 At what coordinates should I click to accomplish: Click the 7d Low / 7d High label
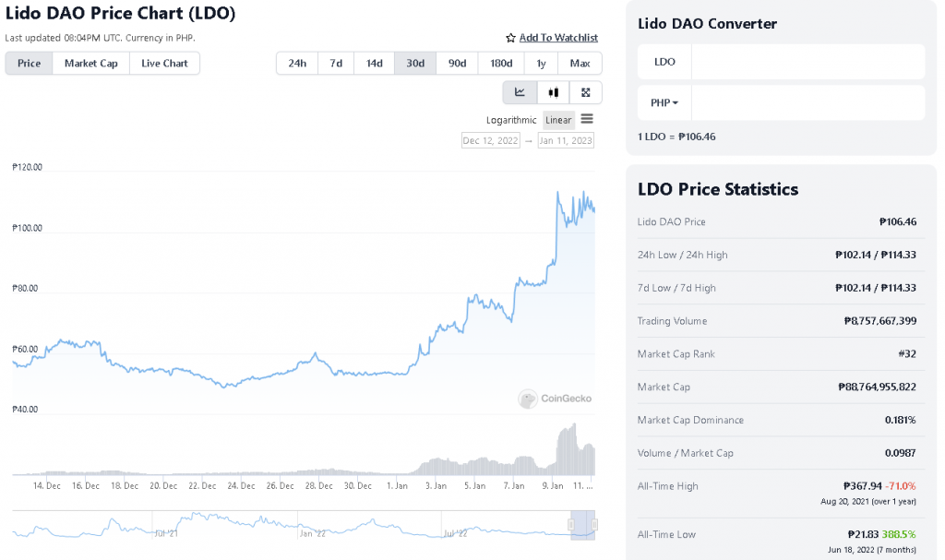[676, 288]
